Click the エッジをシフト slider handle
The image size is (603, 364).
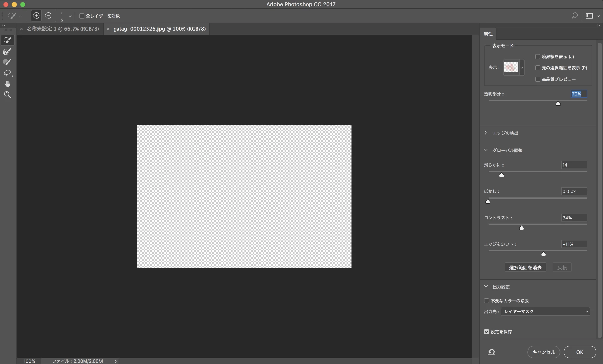pos(543,254)
